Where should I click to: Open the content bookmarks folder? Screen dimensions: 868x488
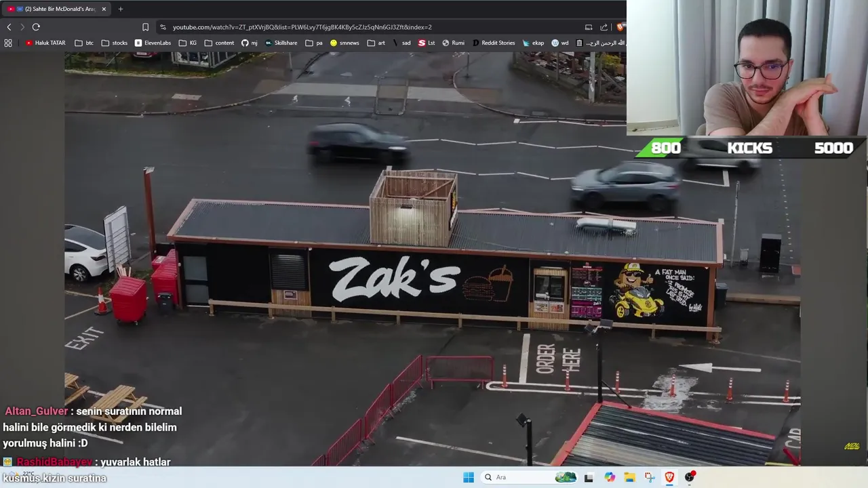click(219, 43)
